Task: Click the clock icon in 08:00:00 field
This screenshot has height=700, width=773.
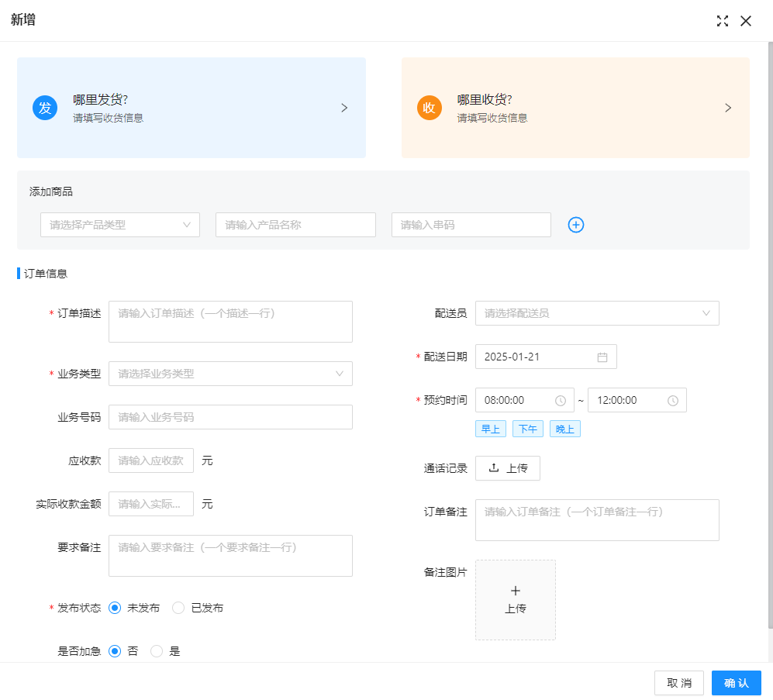Action: tap(561, 400)
